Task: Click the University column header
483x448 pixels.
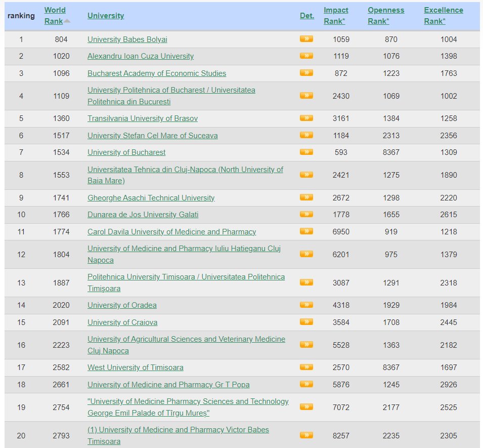Action: coord(105,16)
